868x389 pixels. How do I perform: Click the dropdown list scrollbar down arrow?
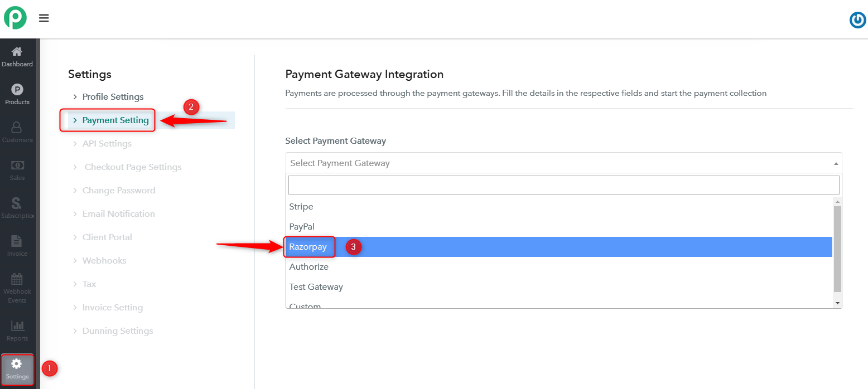click(x=837, y=303)
